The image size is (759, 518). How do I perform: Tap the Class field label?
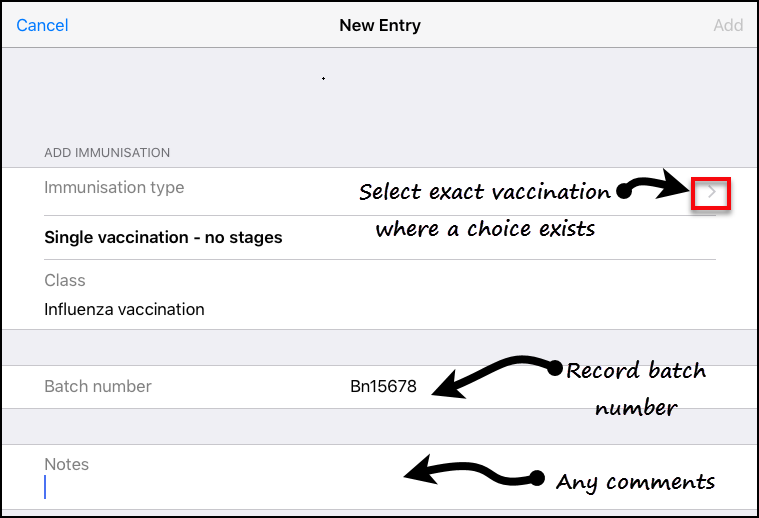pos(65,281)
